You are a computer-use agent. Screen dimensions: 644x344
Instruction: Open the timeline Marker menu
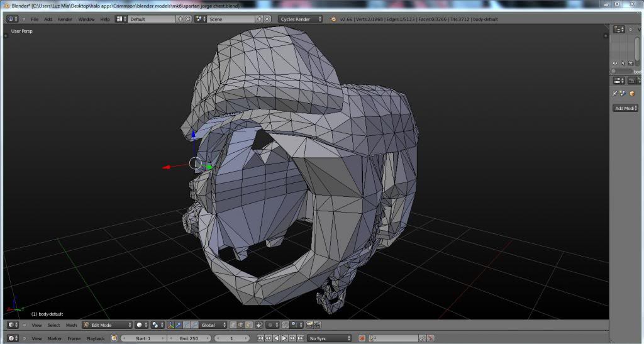[55, 339]
